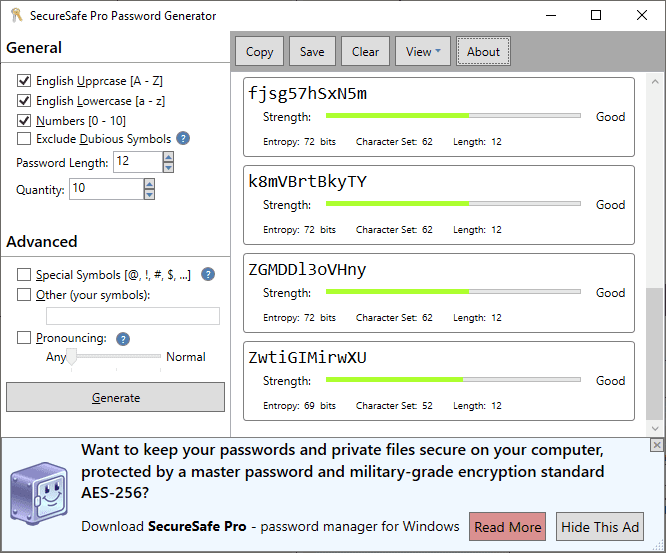Enable the Pronouncing checkbox

click(24, 338)
